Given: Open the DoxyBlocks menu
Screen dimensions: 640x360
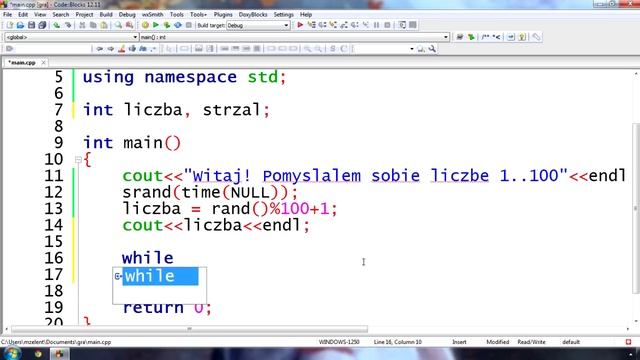Looking at the screenshot, I should (x=253, y=14).
